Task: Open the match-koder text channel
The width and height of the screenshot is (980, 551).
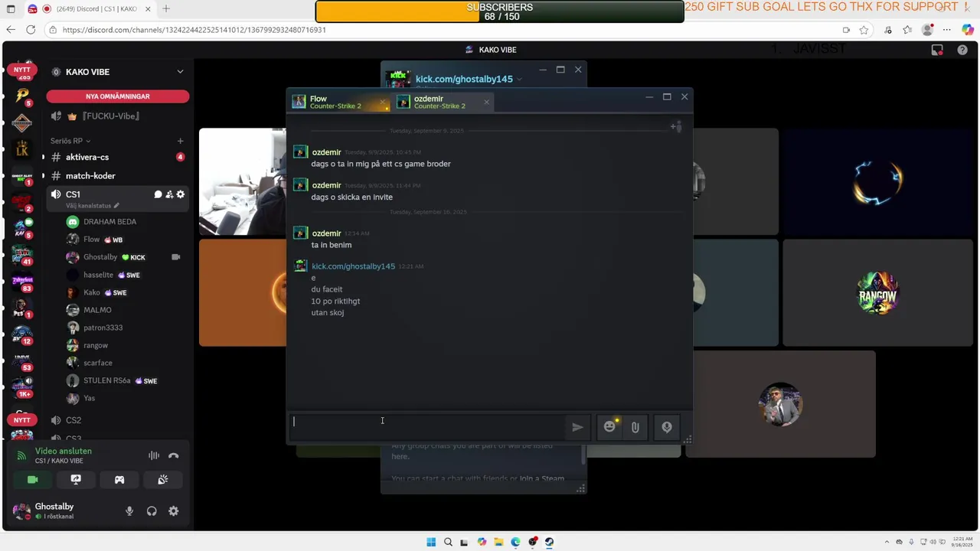Action: tap(118, 176)
